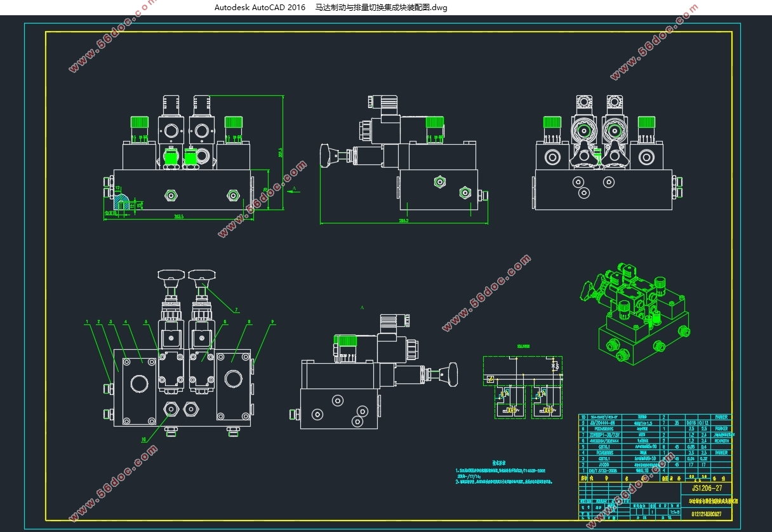Click part balloon number 7 label

[237, 310]
